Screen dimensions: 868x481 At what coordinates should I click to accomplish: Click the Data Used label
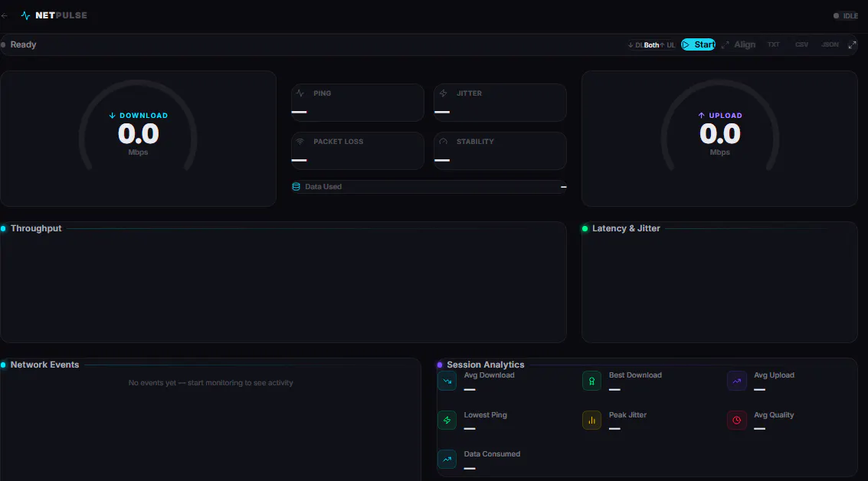click(323, 187)
